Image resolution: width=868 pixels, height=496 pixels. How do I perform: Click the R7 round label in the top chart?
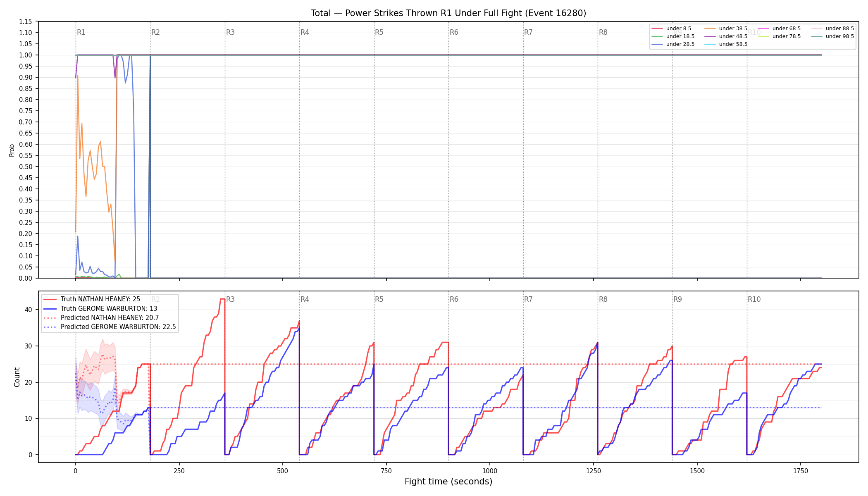click(528, 32)
